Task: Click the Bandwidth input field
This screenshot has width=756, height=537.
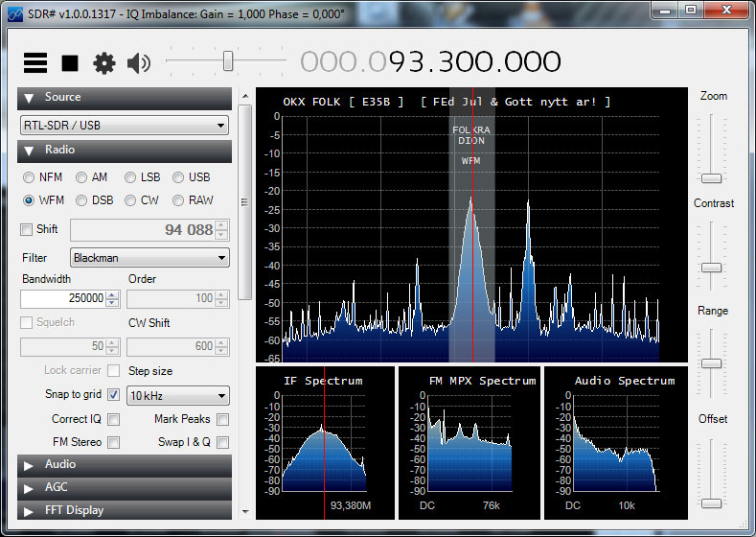Action: pos(62,299)
